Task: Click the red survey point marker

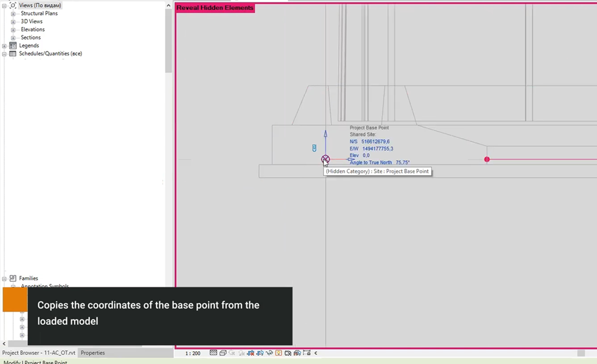Action: (487, 159)
